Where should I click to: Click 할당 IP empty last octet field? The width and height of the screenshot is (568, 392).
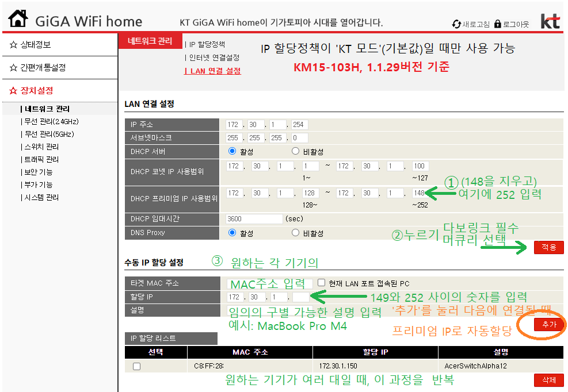click(x=301, y=297)
